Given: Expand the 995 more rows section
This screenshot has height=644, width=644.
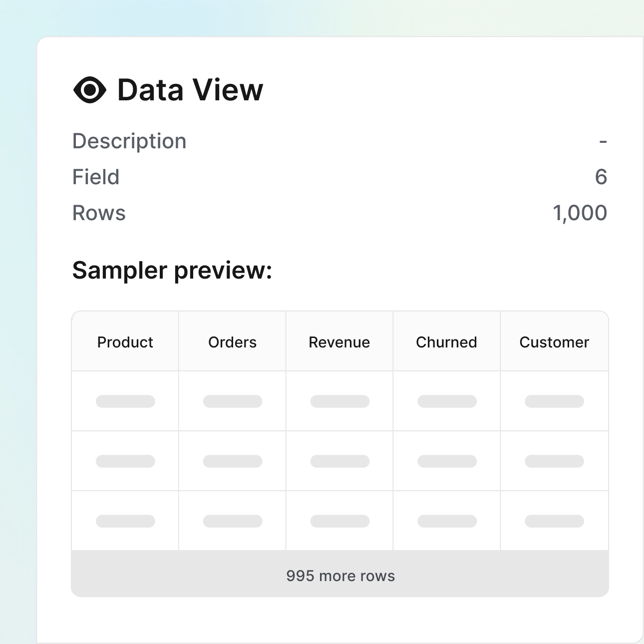Looking at the screenshot, I should click(x=340, y=575).
